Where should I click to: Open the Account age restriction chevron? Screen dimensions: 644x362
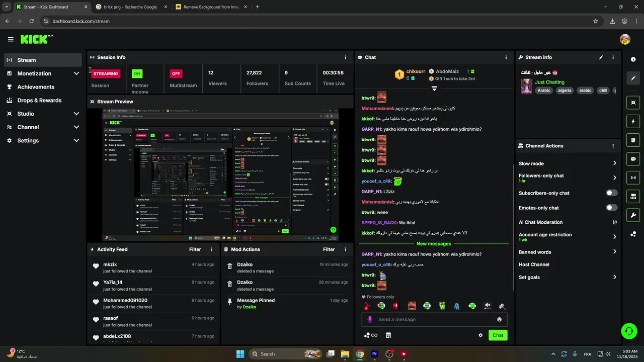pos(615,237)
